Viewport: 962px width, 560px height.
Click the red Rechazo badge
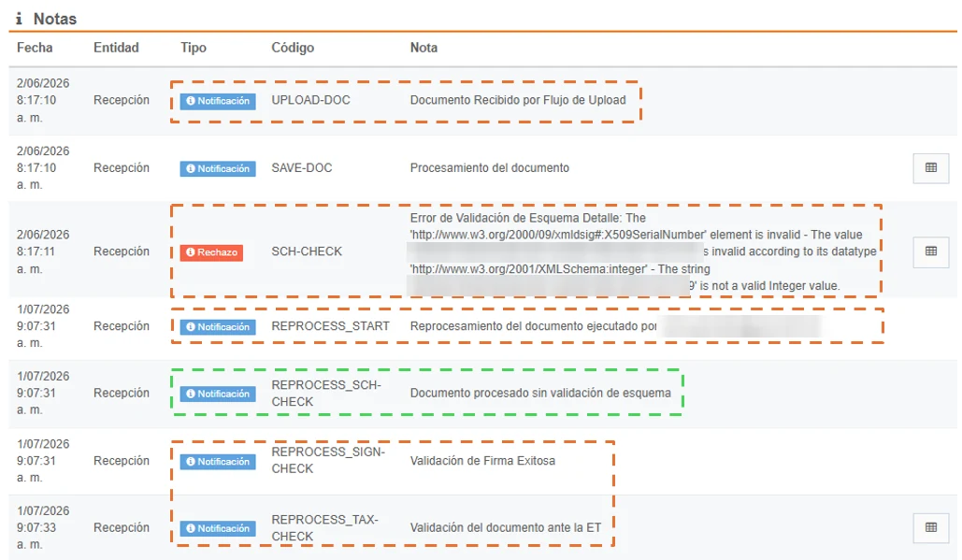211,252
